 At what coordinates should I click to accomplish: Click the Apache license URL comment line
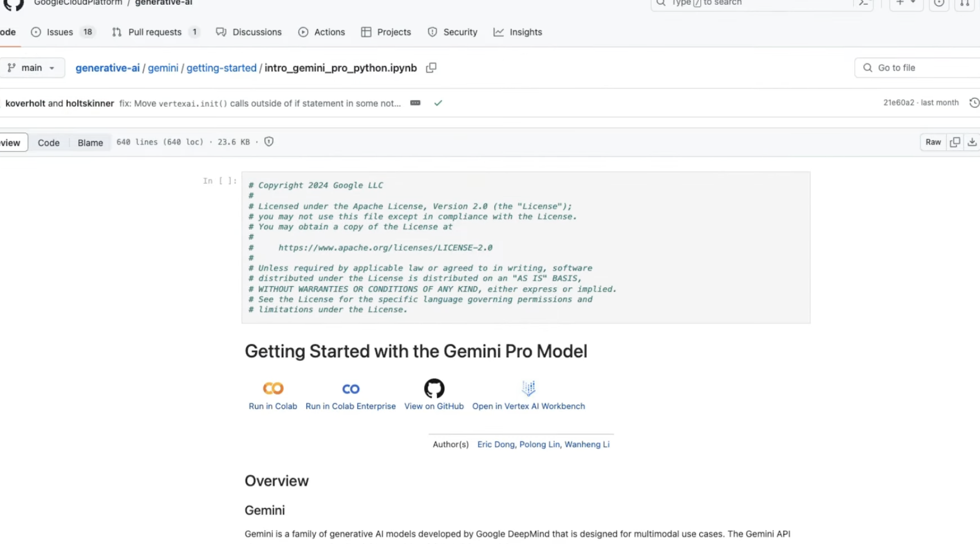[385, 247]
